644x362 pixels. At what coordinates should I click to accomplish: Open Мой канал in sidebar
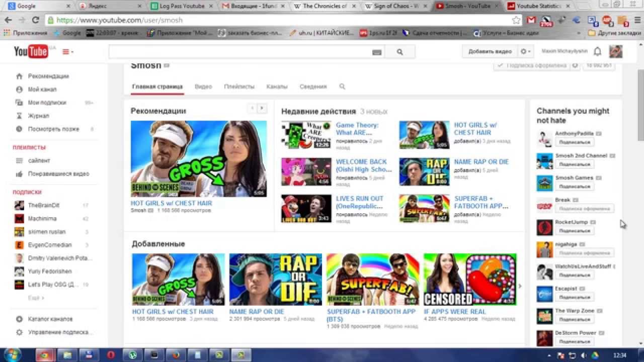pos(42,89)
